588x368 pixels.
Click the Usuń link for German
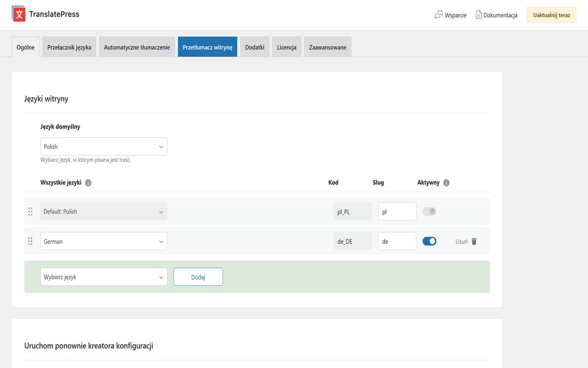pos(462,241)
